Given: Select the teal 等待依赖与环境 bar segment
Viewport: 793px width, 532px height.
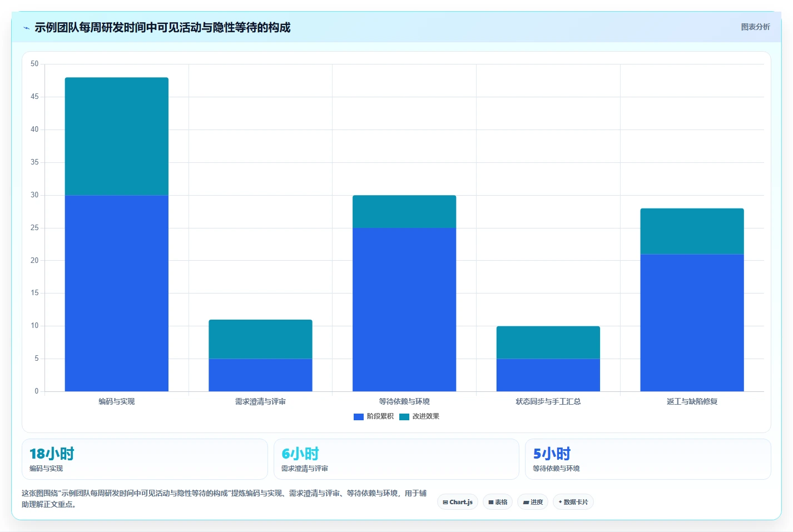Looking at the screenshot, I should [x=404, y=211].
